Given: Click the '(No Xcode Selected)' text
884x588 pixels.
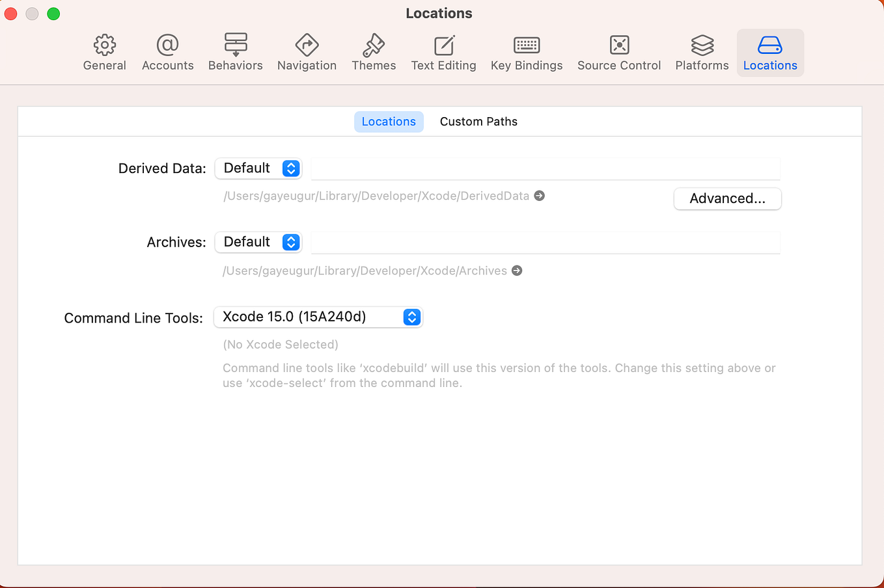Looking at the screenshot, I should pos(281,345).
